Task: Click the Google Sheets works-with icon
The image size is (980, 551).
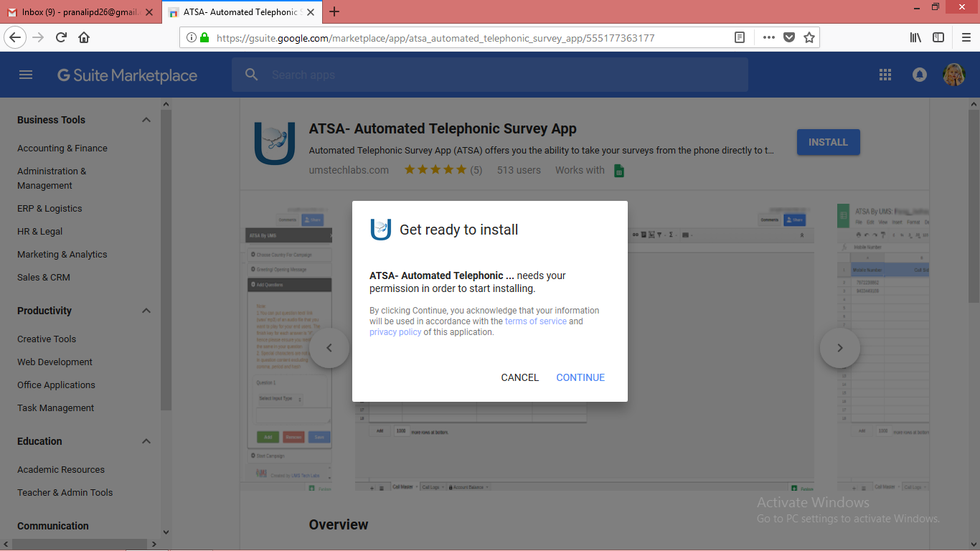Action: tap(618, 170)
